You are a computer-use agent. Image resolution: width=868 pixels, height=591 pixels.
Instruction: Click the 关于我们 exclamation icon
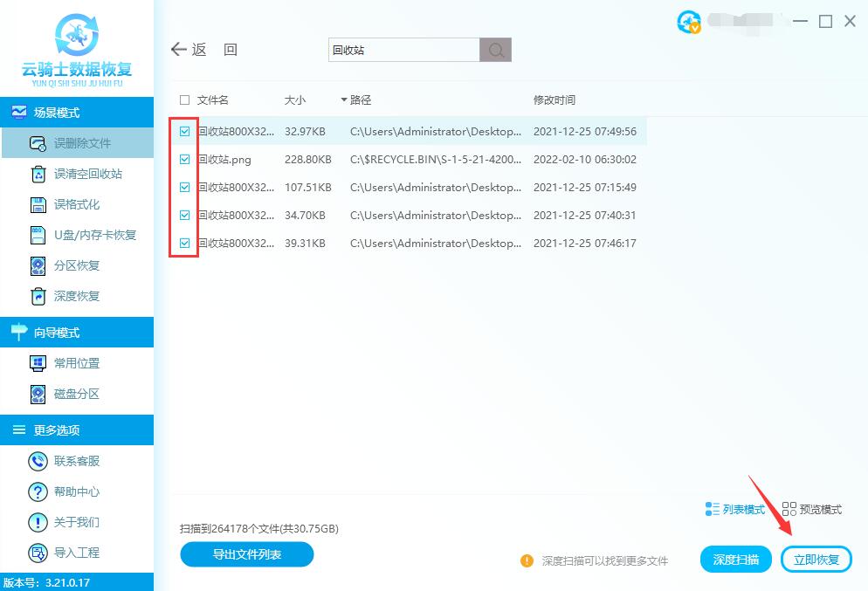[x=38, y=522]
